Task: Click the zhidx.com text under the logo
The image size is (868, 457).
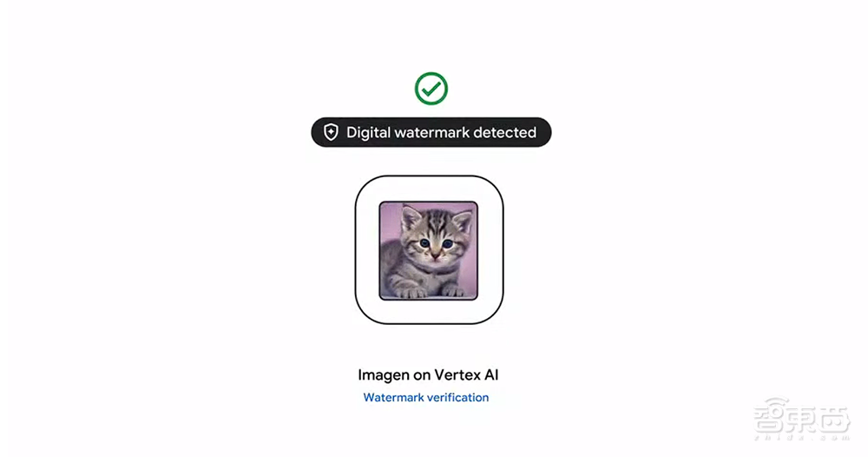Action: click(801, 437)
